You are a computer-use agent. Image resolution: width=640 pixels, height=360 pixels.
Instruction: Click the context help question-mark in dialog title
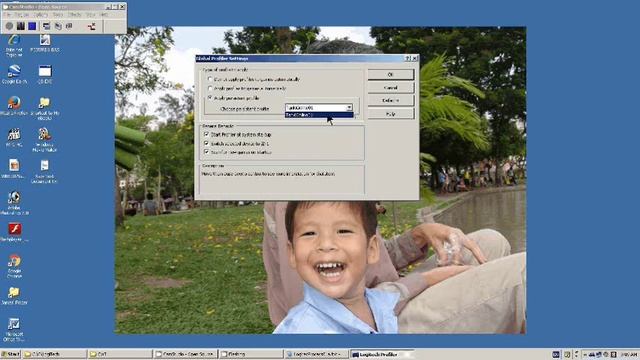pos(408,58)
